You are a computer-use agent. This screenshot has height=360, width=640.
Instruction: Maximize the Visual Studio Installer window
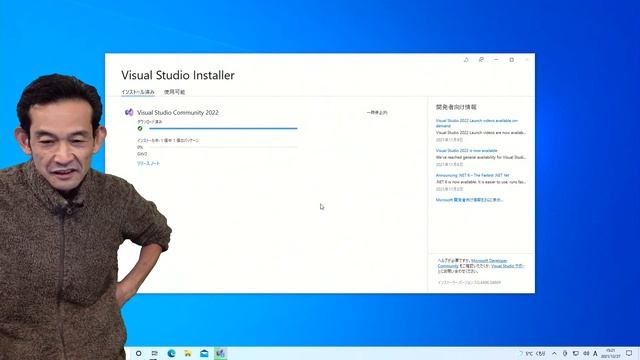[511, 60]
